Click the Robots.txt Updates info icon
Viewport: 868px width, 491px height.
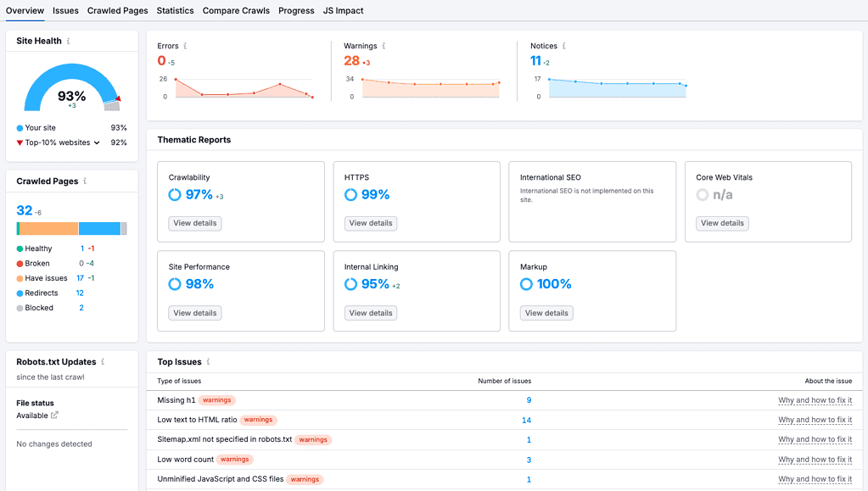pos(104,361)
